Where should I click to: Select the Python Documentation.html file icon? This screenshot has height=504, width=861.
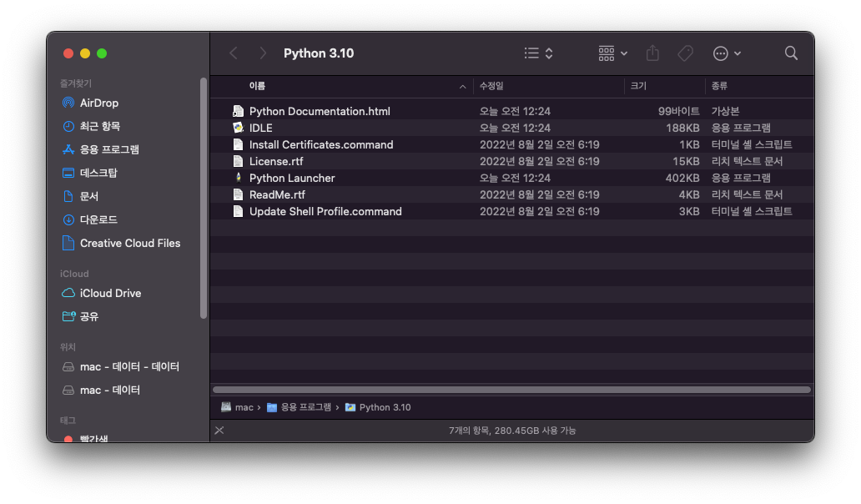pyautogui.click(x=238, y=111)
